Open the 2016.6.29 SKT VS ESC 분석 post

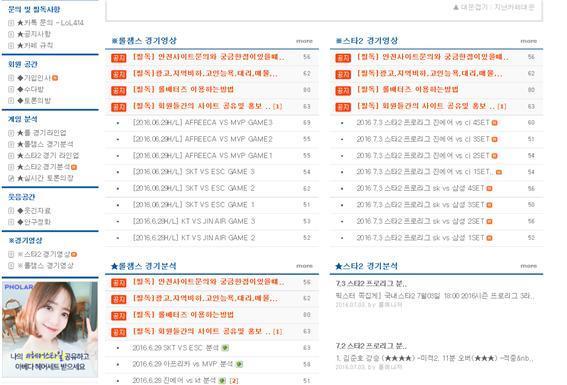point(175,348)
